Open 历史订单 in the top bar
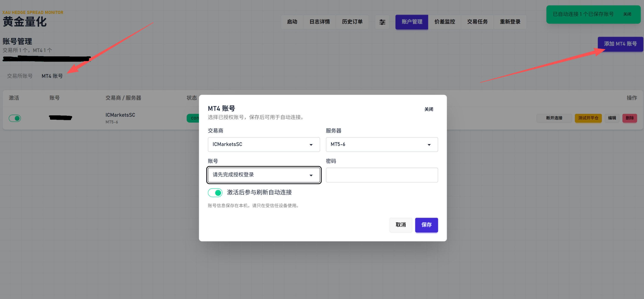The height and width of the screenshot is (299, 644). [352, 22]
